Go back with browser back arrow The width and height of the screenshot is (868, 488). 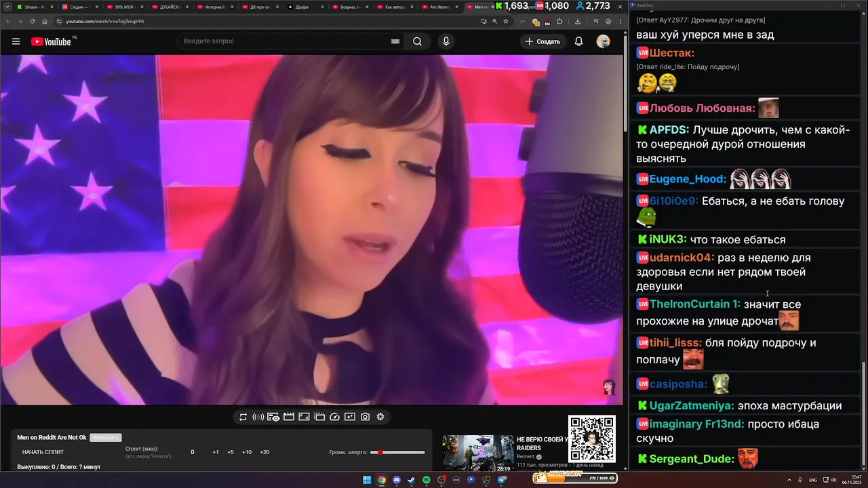[7, 21]
